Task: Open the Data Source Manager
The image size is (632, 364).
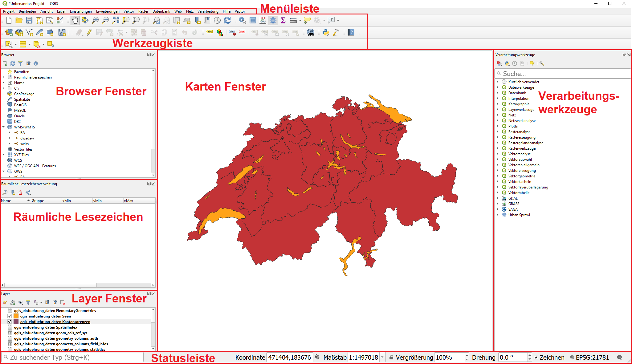Action: click(9, 32)
